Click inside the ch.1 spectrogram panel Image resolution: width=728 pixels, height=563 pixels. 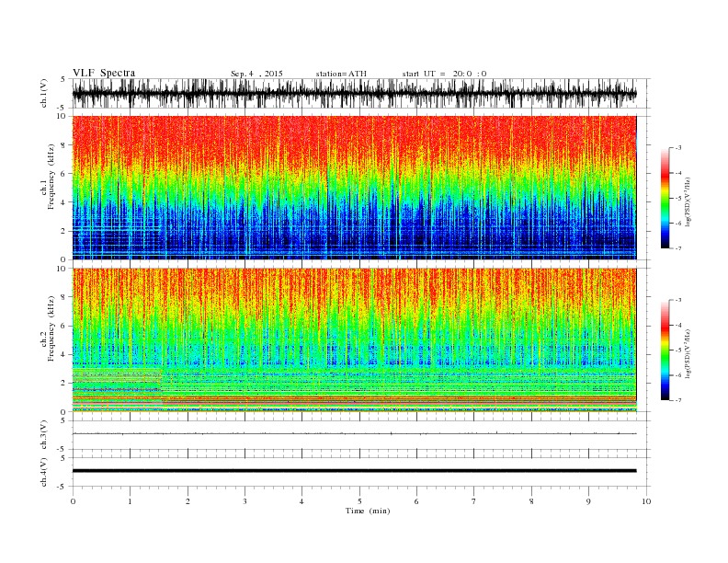click(x=354, y=188)
